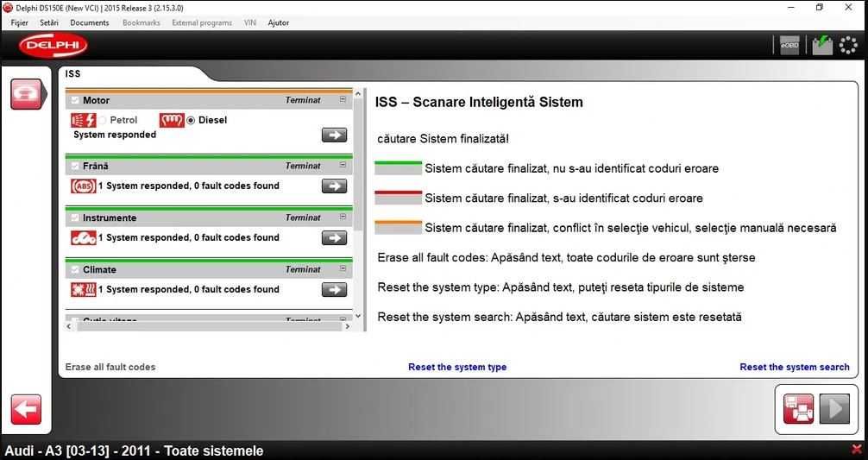Screen dimensions: 868x460
Task: Click the red back arrow button
Action: tap(26, 410)
